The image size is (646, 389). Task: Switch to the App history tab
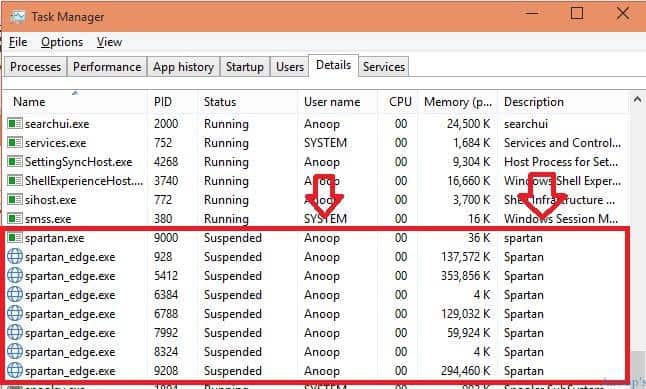coord(183,67)
